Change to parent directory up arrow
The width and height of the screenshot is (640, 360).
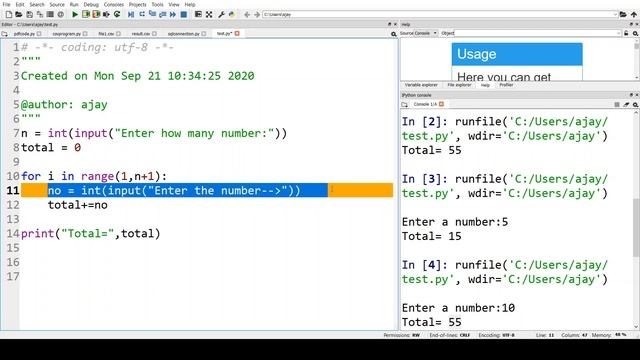click(x=633, y=15)
